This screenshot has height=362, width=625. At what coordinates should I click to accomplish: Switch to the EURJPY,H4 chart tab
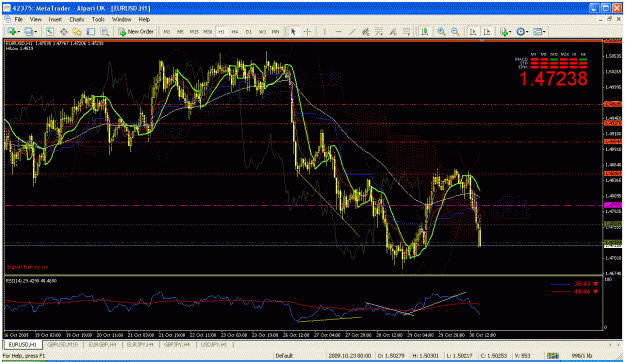[x=140, y=344]
